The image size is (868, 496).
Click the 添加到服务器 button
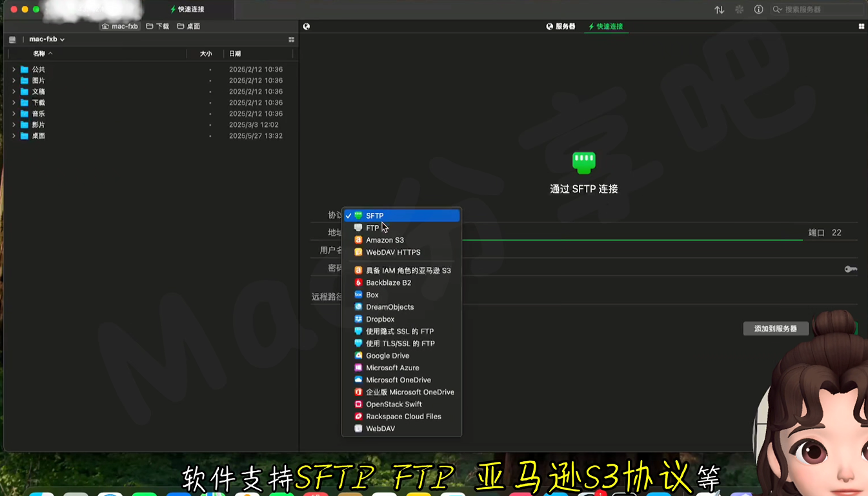click(x=776, y=329)
